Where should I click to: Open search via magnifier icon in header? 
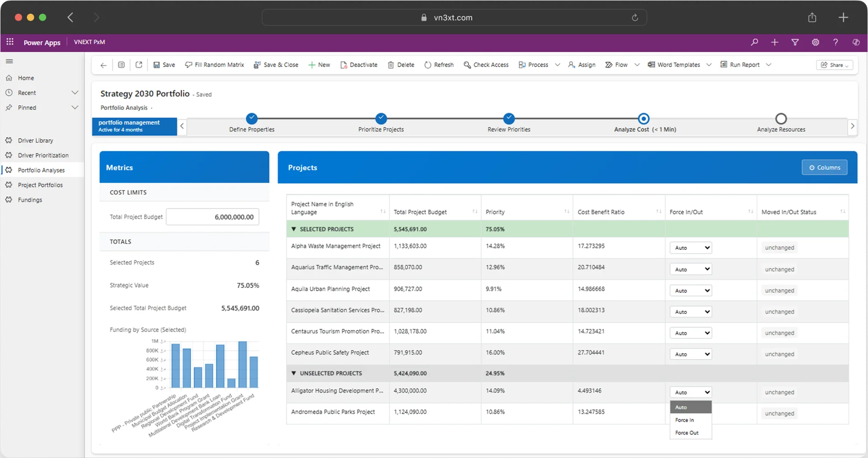coord(754,42)
